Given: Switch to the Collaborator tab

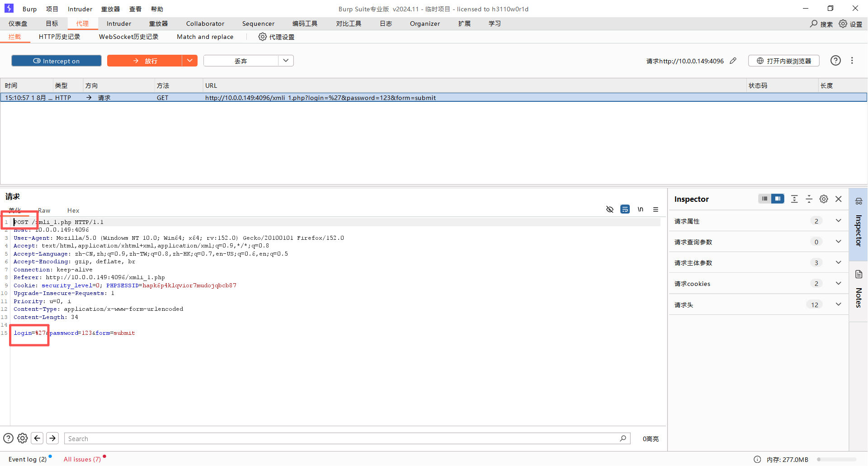Looking at the screenshot, I should 205,24.
